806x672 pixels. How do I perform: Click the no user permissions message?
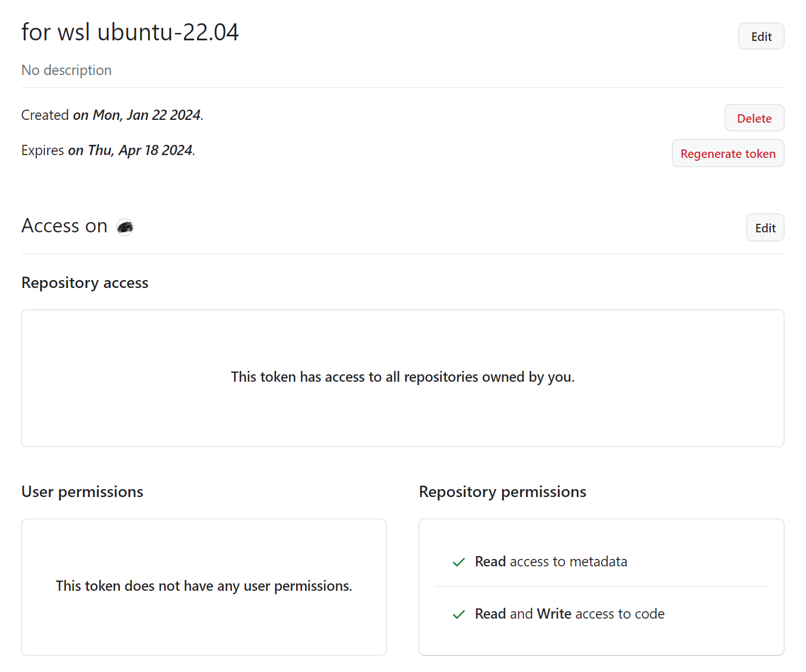tap(203, 586)
